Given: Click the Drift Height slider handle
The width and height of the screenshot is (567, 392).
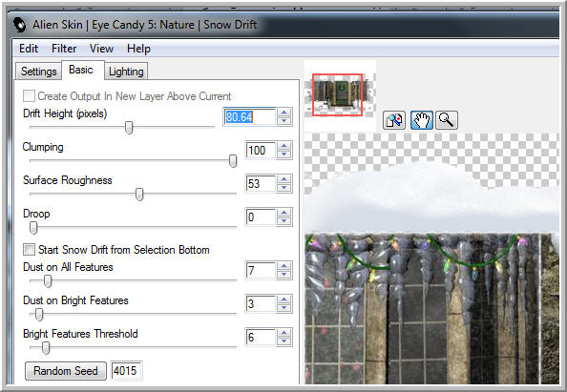Looking at the screenshot, I should click(x=129, y=128).
